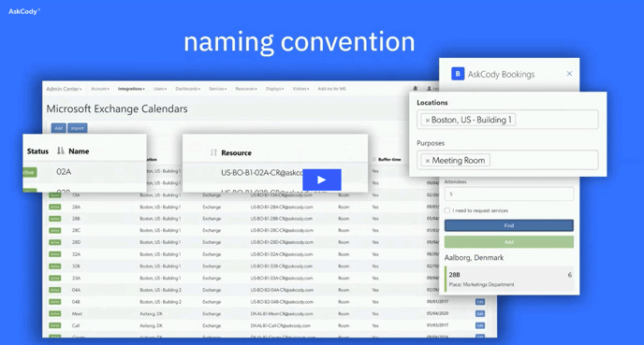Select the 28B room result card
This screenshot has width=644, height=345.
click(x=509, y=279)
